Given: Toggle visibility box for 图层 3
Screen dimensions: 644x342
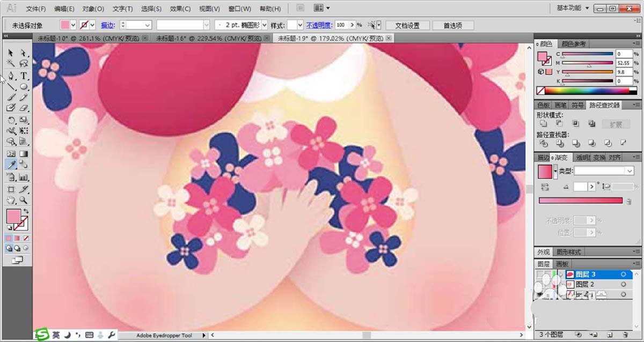Looking at the screenshot, I should 541,274.
